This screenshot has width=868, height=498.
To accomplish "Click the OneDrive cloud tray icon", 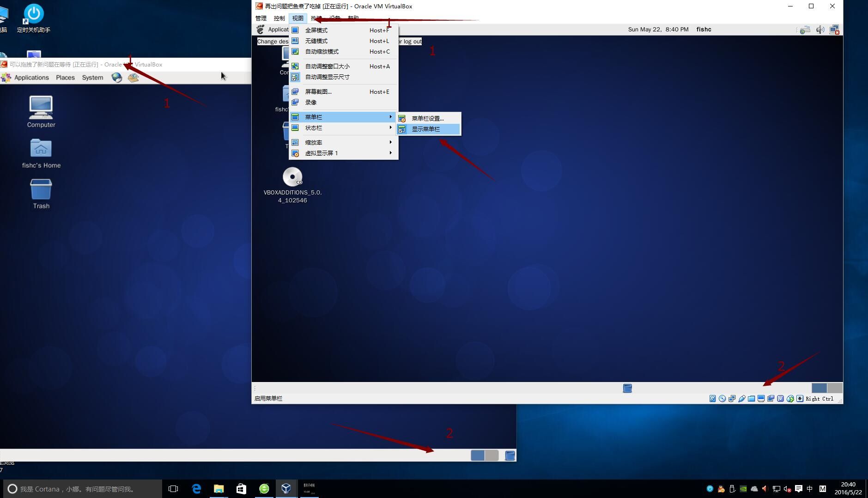I will [754, 489].
